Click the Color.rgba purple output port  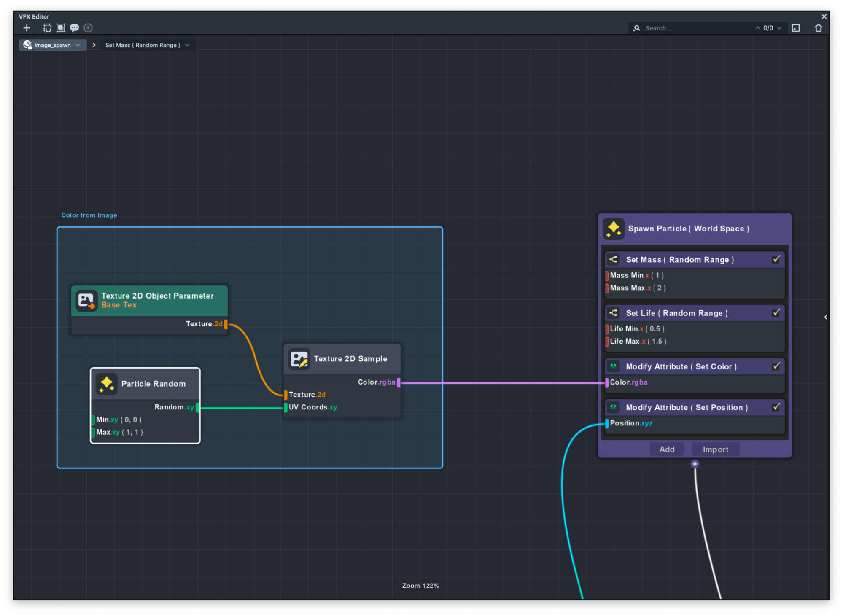(x=399, y=382)
